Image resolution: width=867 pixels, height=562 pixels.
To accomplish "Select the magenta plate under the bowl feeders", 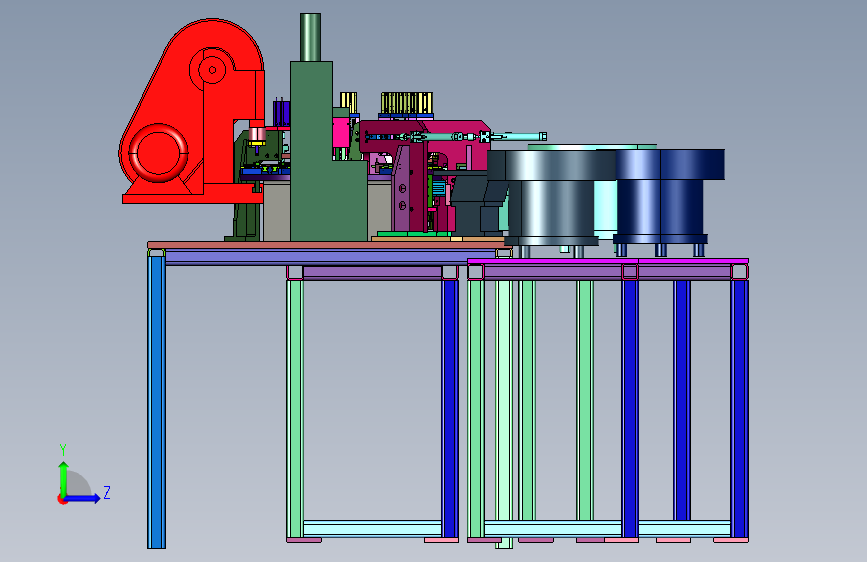I will pos(608,261).
